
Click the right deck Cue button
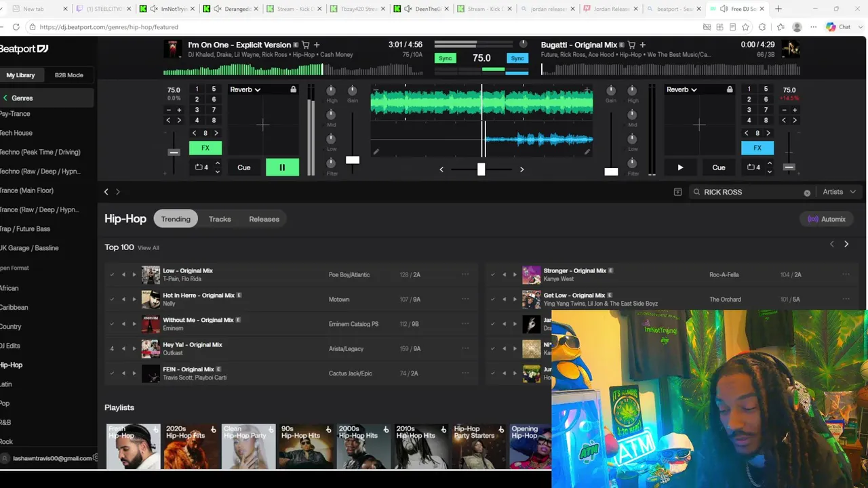point(719,167)
